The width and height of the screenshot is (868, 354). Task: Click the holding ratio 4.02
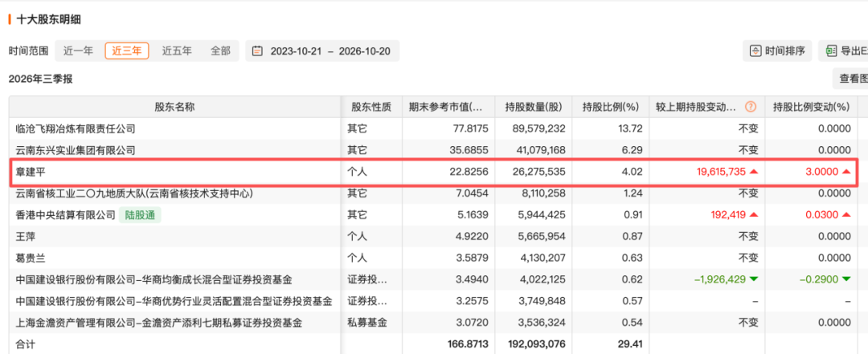tap(633, 172)
